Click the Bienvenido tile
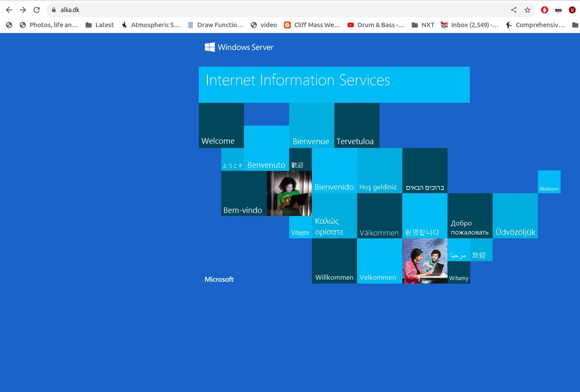Screen dimensions: 580x392 coord(334,171)
